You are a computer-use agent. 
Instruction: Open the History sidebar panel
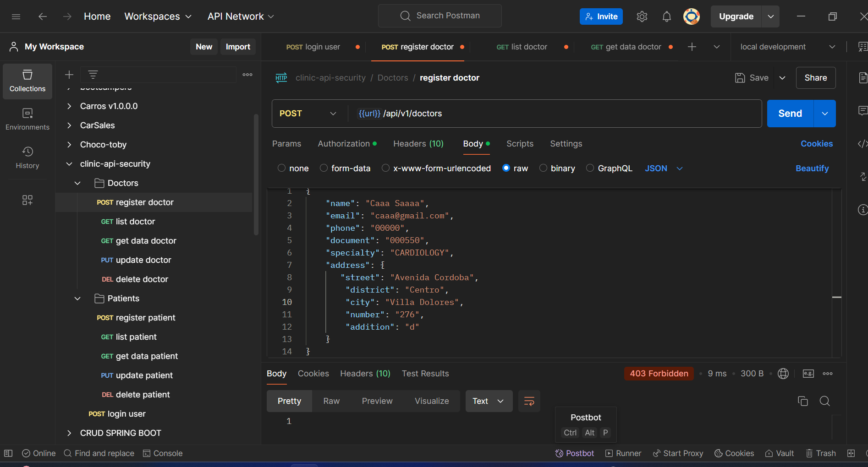point(27,158)
